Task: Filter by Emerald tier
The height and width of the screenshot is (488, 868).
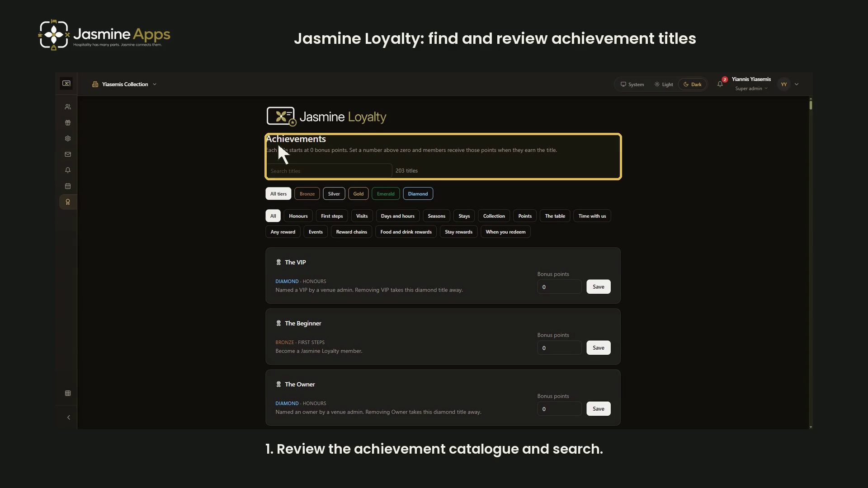Action: pyautogui.click(x=386, y=194)
